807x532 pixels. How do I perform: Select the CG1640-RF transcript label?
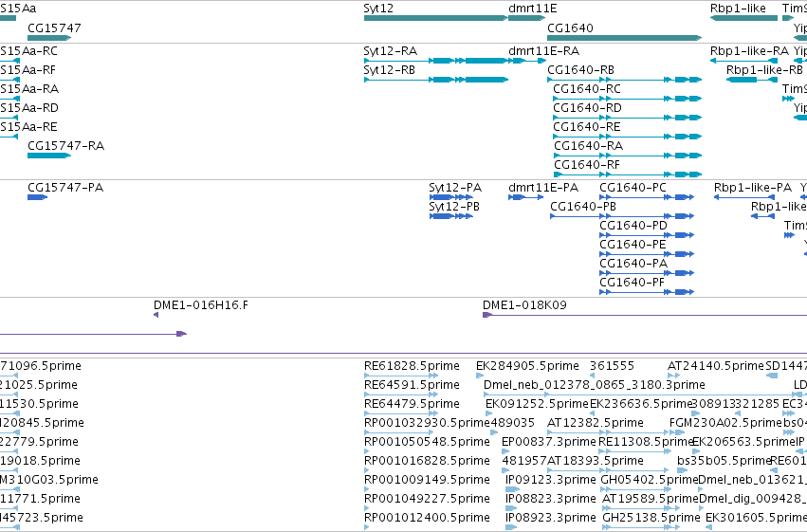tap(587, 165)
